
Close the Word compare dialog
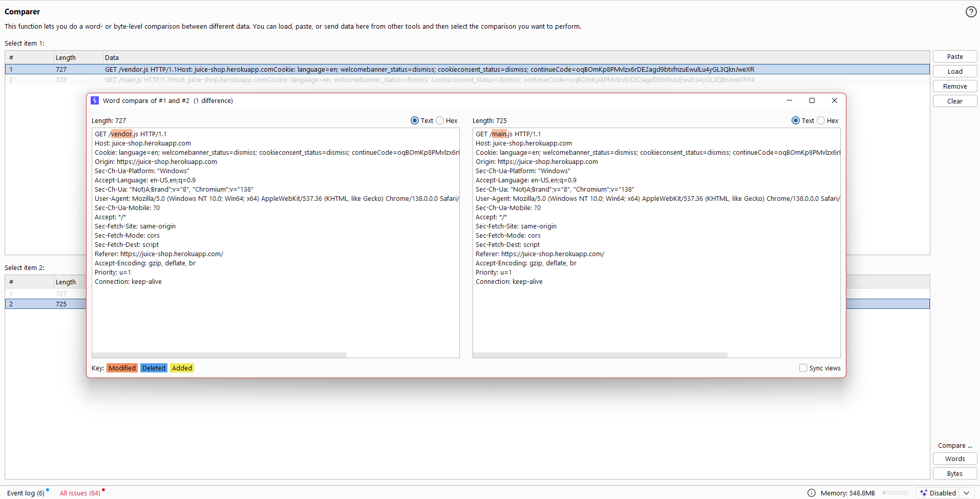(834, 100)
